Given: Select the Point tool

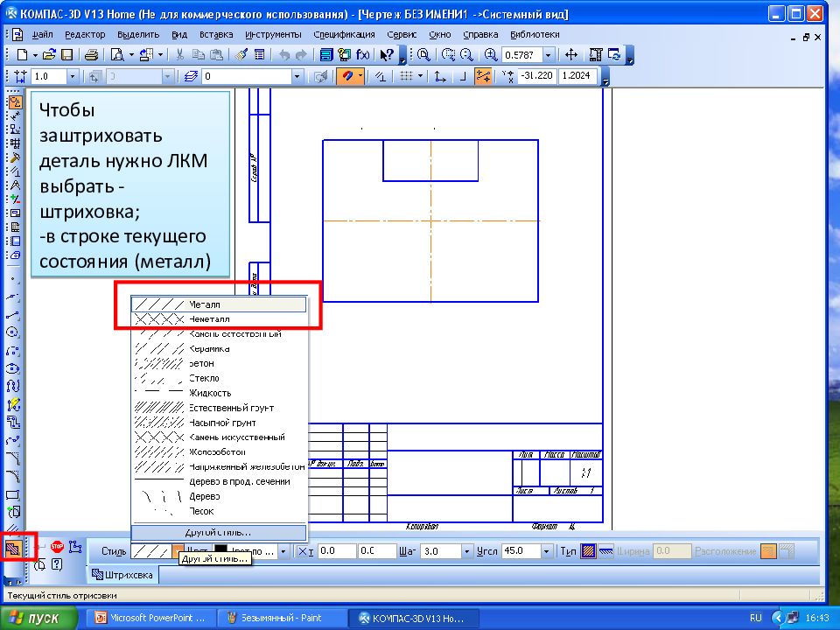Looking at the screenshot, I should click(x=14, y=279).
